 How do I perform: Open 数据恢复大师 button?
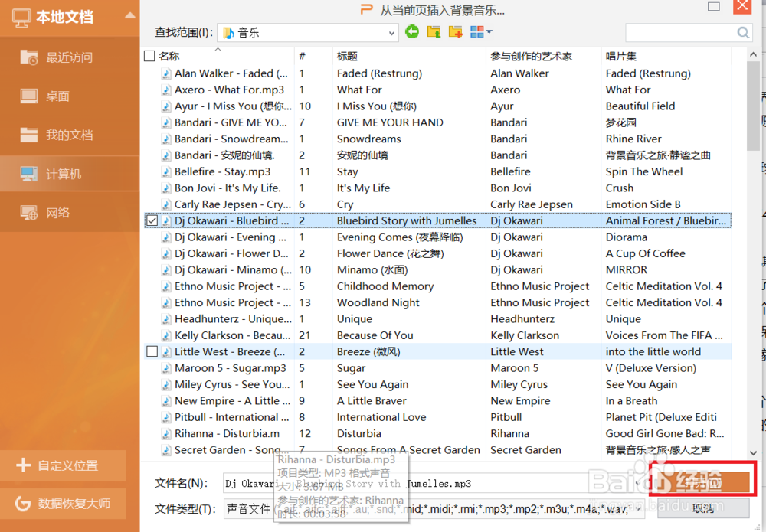tap(63, 503)
